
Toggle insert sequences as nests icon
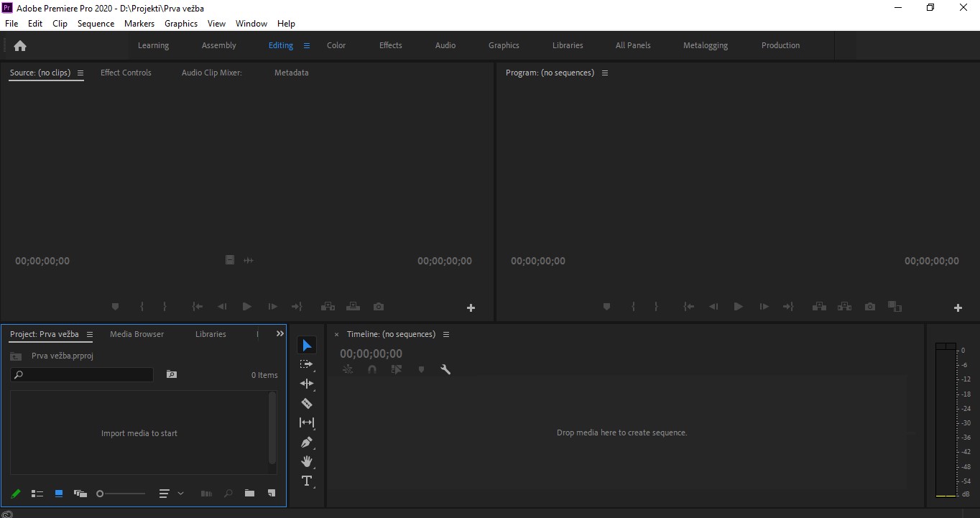point(348,369)
